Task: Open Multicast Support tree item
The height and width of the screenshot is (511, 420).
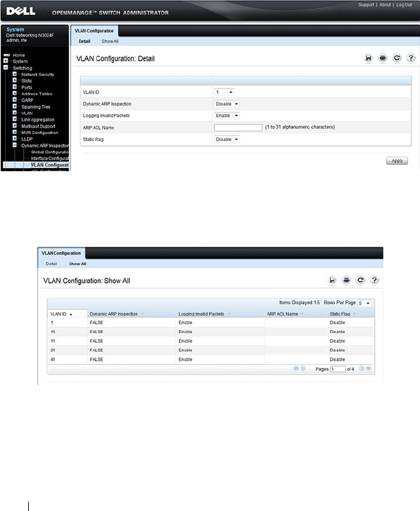Action: pos(39,126)
